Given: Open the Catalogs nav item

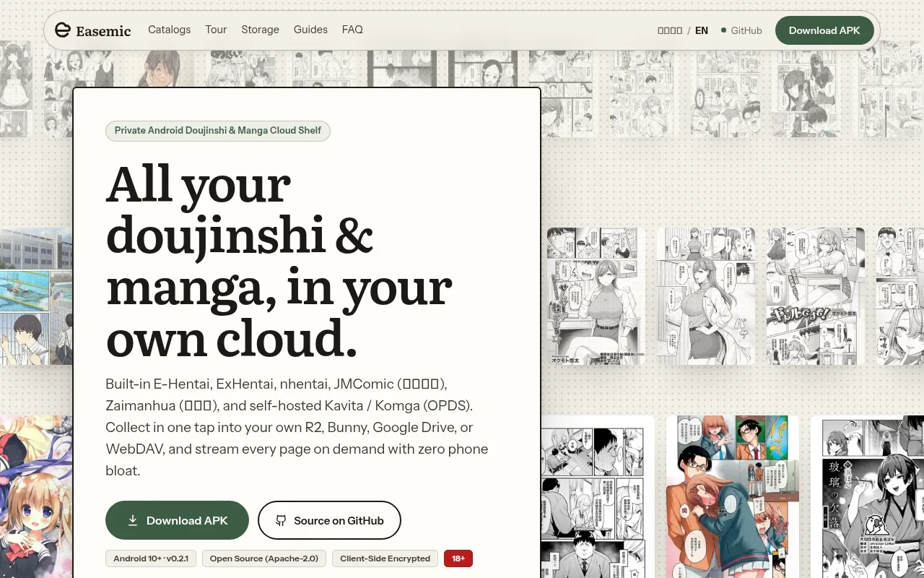Looking at the screenshot, I should pyautogui.click(x=170, y=30).
